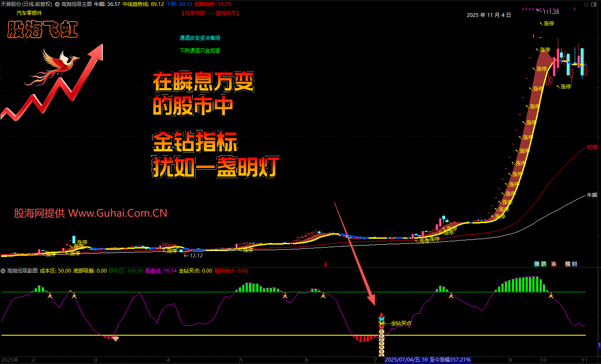This screenshot has width=601, height=364.
Task: Click the 111.28 high price marker
Action: click(551, 12)
